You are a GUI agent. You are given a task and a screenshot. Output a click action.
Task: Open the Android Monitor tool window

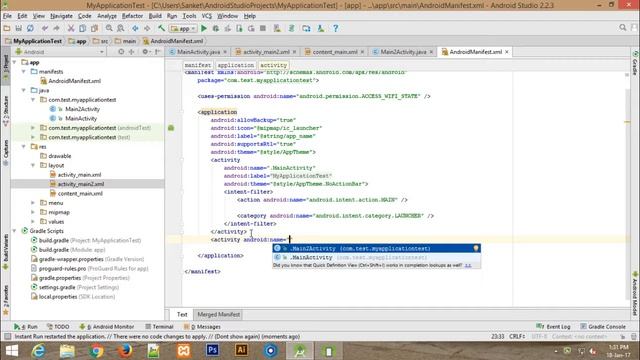(x=107, y=327)
